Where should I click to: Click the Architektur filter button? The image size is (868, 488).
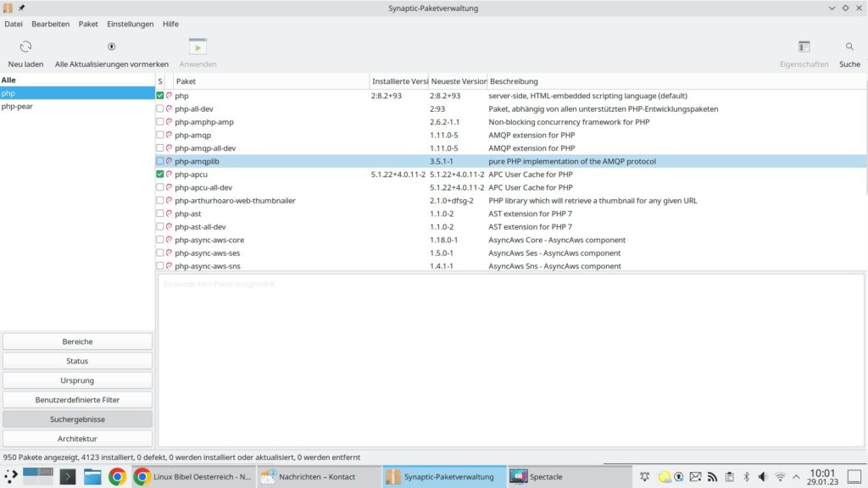click(77, 438)
